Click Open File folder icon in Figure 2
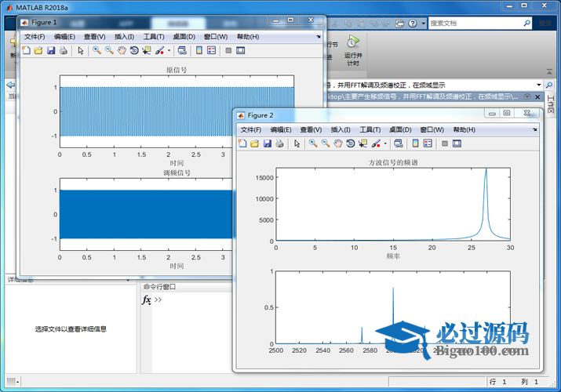Viewport: 561px width, 392px height. [x=254, y=143]
